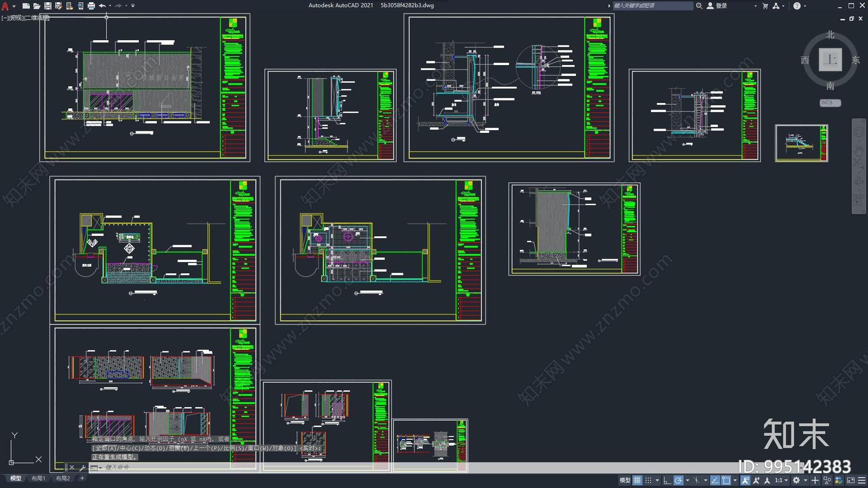Open the Help question mark icon
This screenshot has height=488, width=868.
797,6
